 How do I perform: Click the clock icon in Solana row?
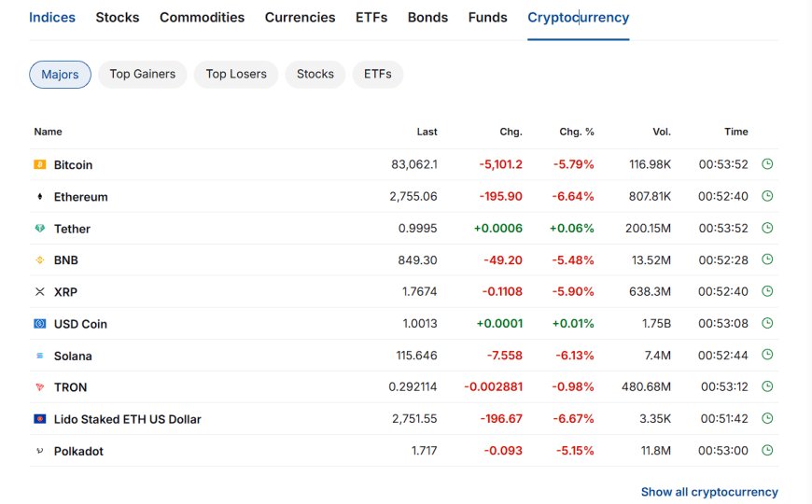[767, 355]
